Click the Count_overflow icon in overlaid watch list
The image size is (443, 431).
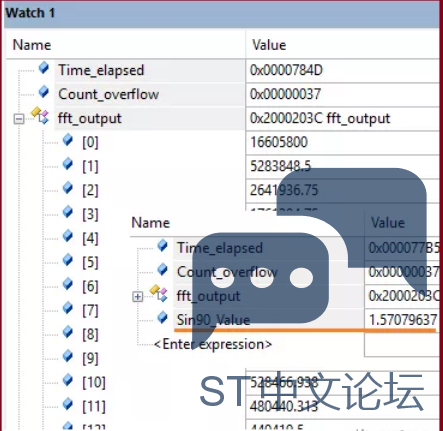pos(162,270)
